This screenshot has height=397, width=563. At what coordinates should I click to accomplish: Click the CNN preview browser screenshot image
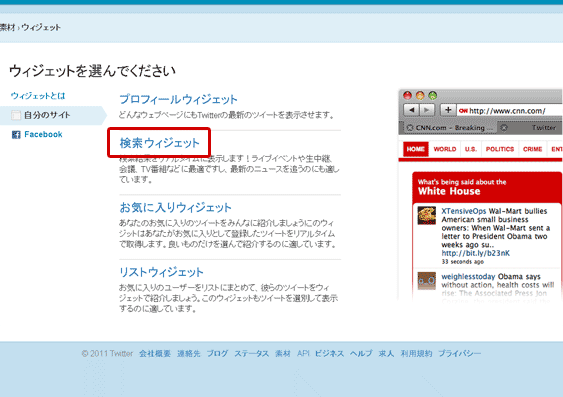(480, 196)
